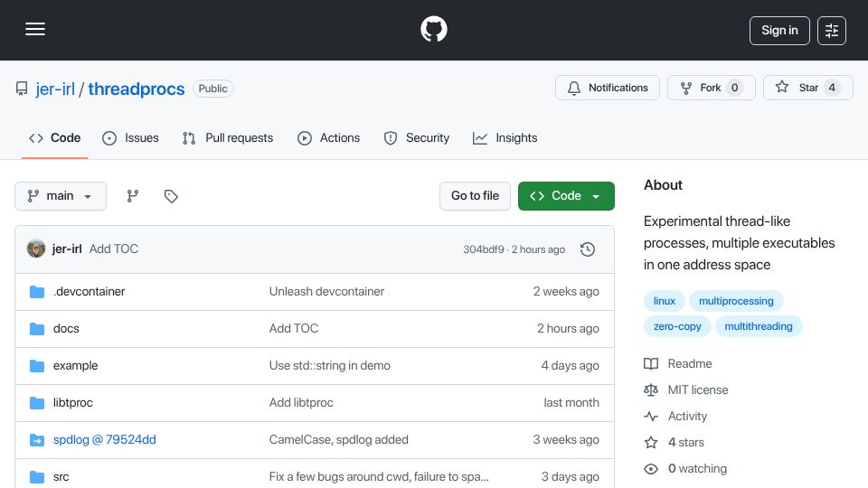This screenshot has width=868, height=488.
Task: Open the fork count badge showing 0
Action: coord(734,88)
